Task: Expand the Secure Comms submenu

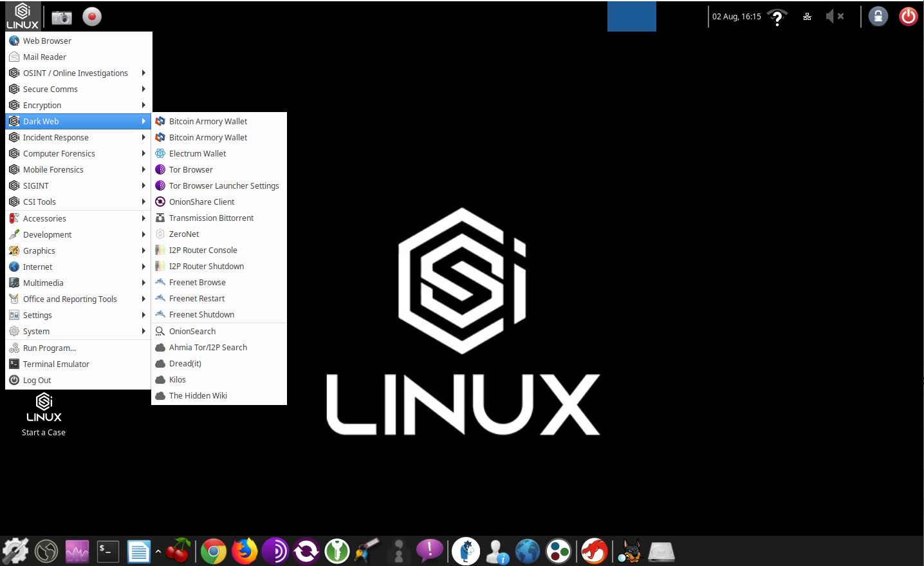Action: coord(79,89)
